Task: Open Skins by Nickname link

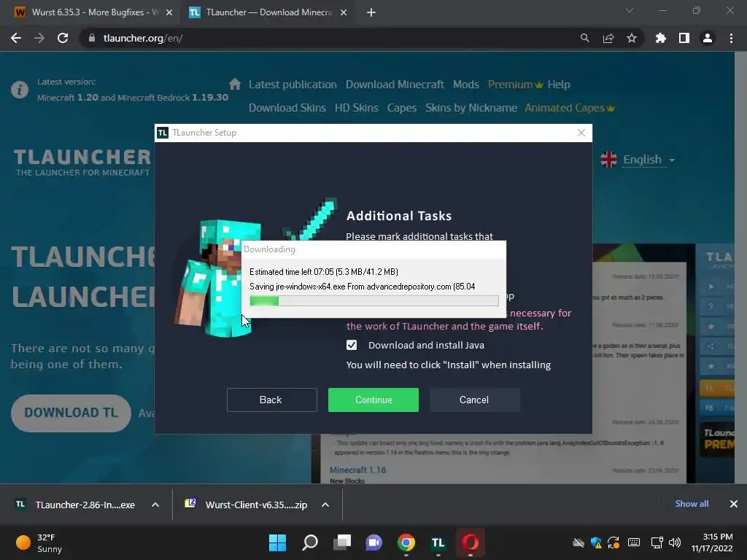Action: point(471,108)
